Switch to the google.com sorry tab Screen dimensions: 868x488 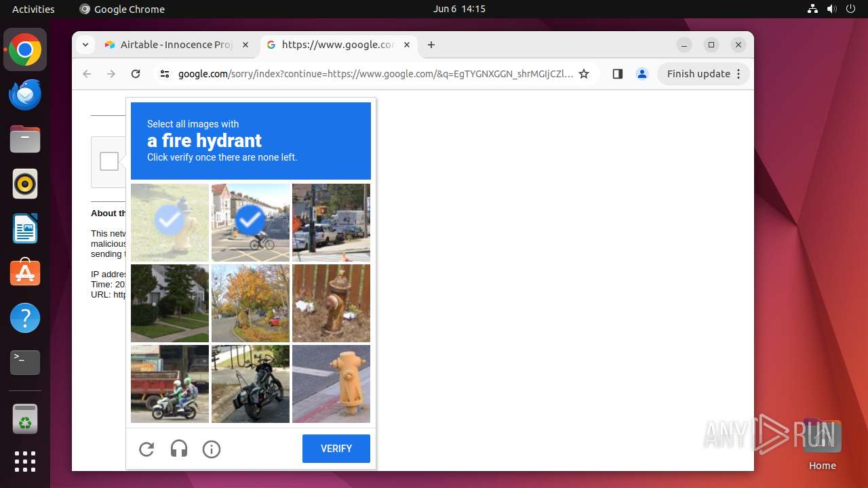[x=338, y=45]
